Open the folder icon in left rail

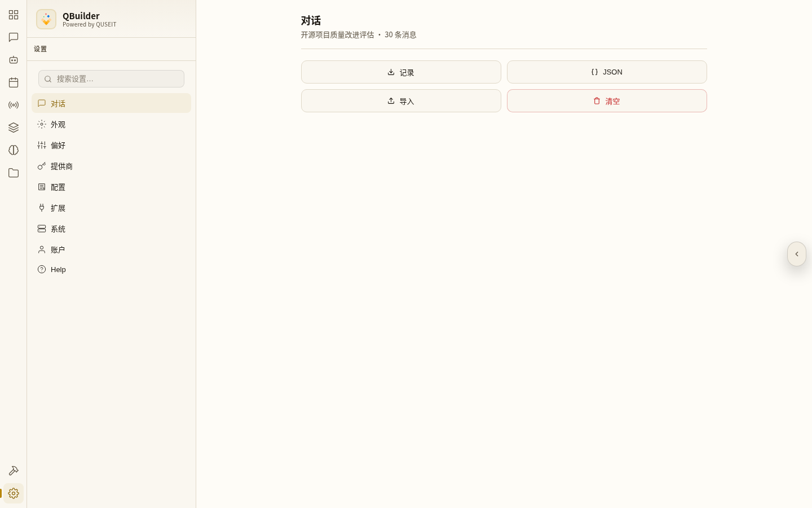tap(14, 173)
